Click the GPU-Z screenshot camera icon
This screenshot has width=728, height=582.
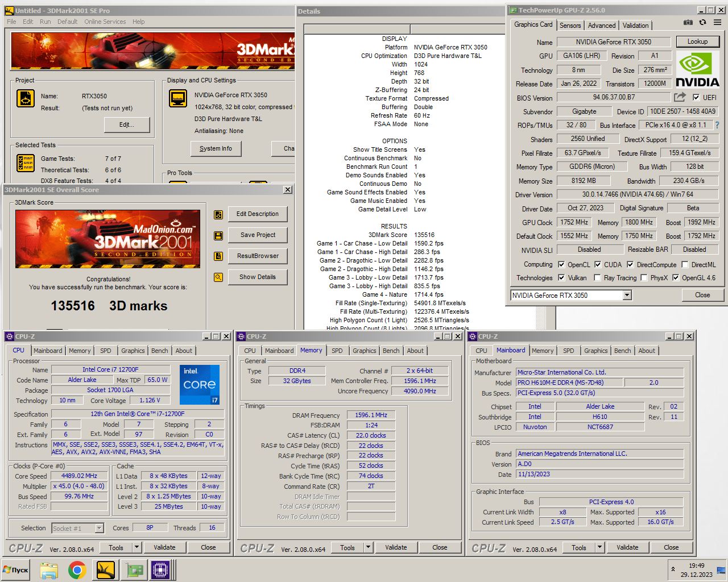[688, 22]
